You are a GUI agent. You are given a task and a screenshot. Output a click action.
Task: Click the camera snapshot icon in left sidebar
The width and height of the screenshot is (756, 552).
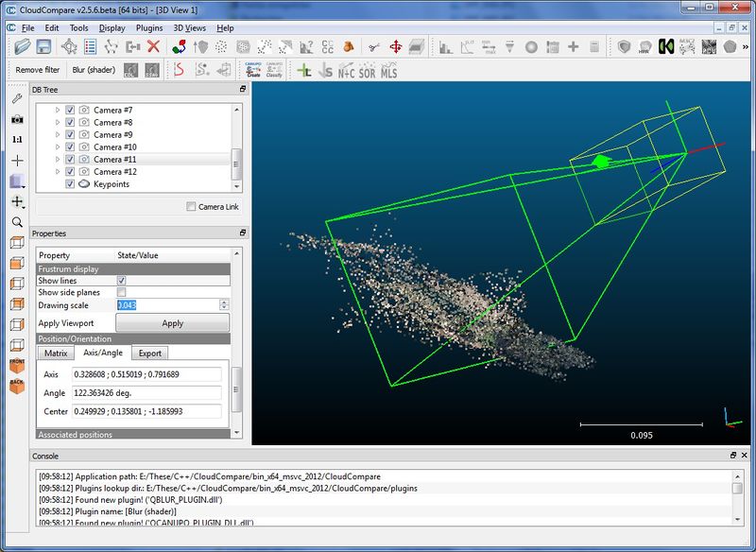tap(17, 119)
